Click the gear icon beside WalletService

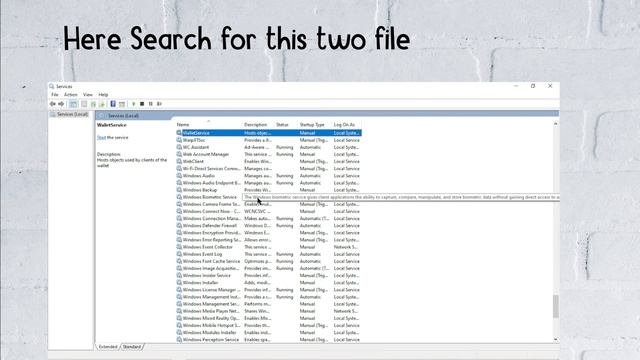click(179, 133)
